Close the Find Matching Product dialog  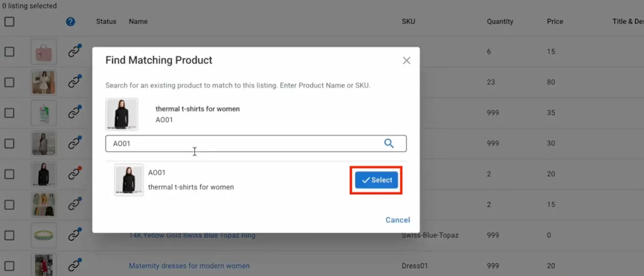[x=406, y=60]
